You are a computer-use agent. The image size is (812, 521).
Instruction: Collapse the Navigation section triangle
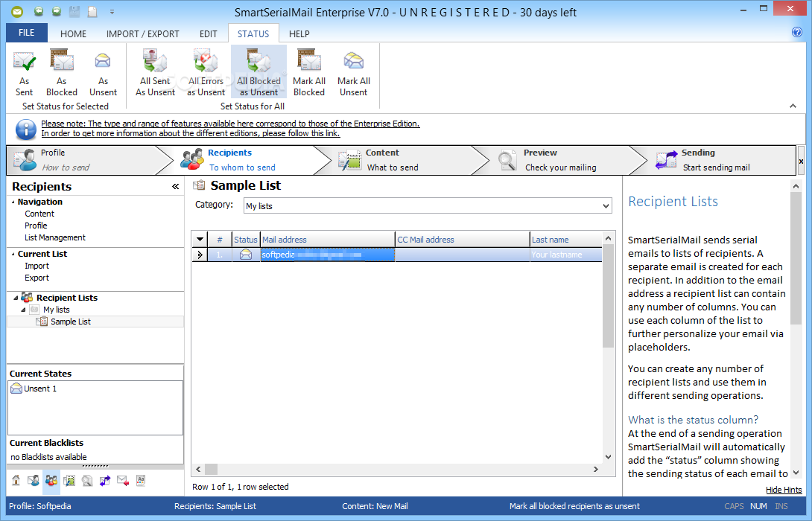pos(13,202)
